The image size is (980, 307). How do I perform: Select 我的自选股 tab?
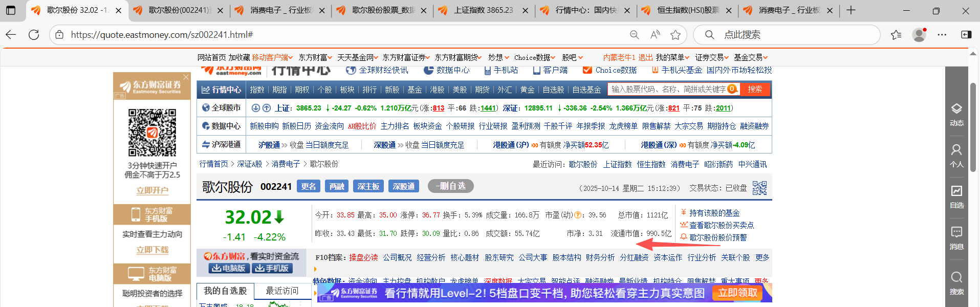[x=225, y=291]
